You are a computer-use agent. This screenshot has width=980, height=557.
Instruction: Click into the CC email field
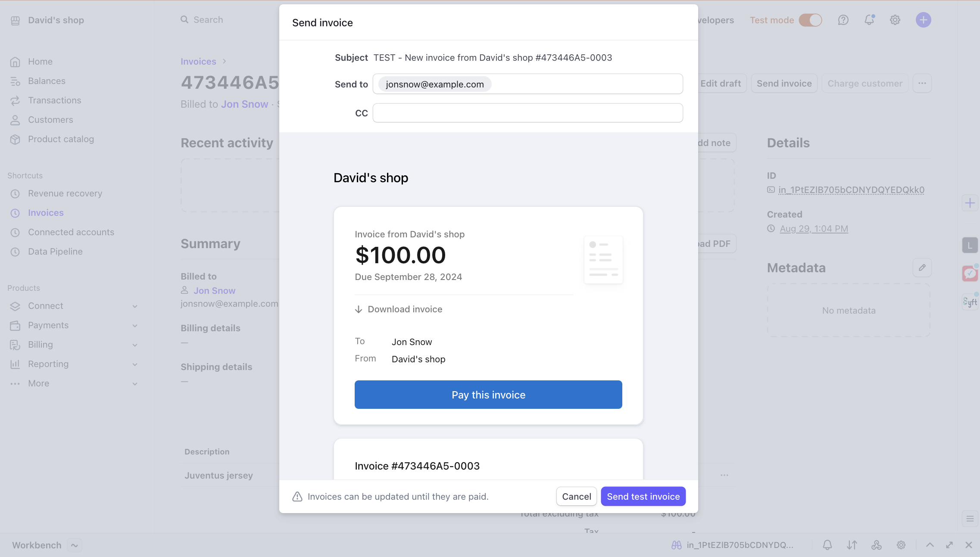coord(527,113)
